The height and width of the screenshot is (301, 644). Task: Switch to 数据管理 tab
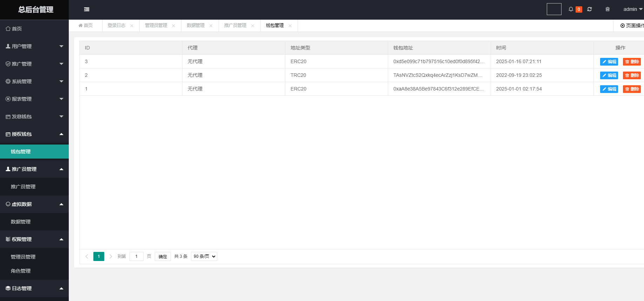(x=196, y=26)
